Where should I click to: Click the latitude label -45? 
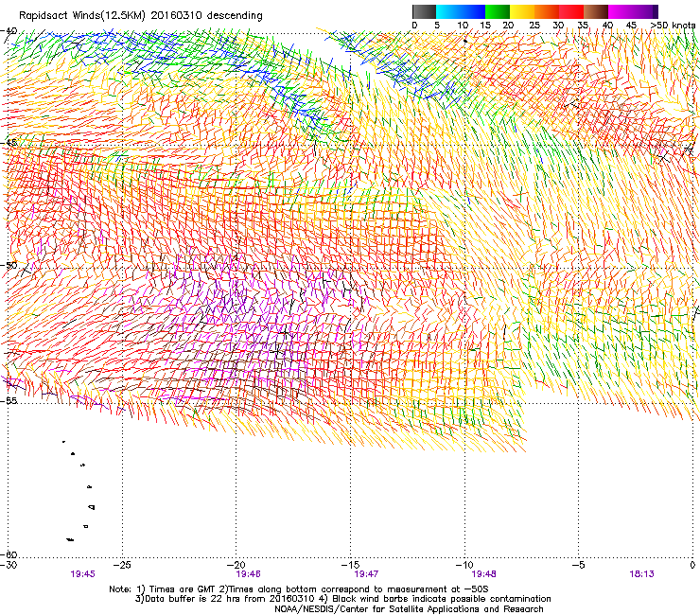click(x=9, y=143)
